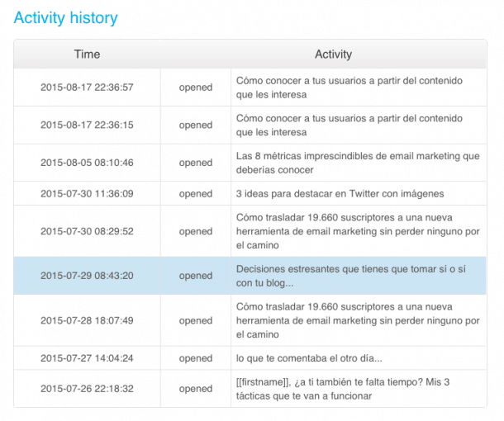
Task: Click timestamp 2015-07-30 08:29:52
Action: pyautogui.click(x=87, y=231)
